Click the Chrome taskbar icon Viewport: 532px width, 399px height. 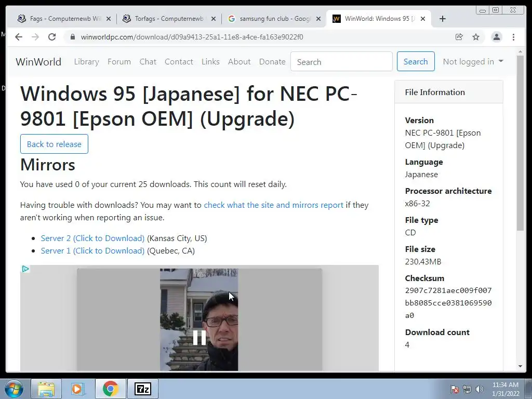click(x=110, y=389)
